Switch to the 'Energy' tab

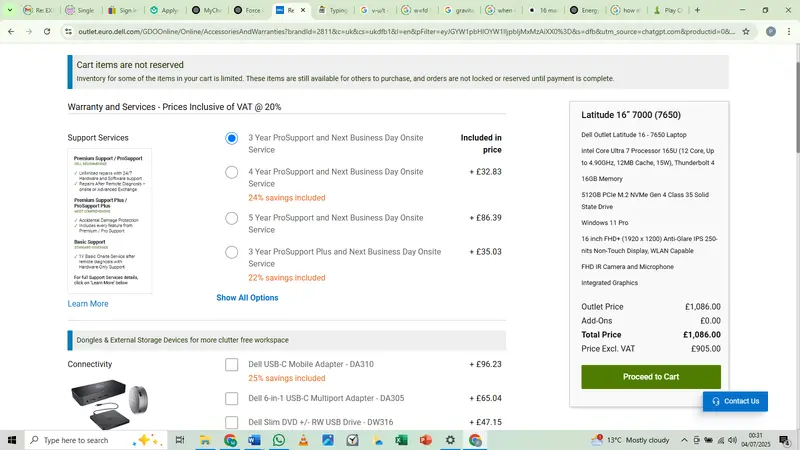pyautogui.click(x=585, y=10)
